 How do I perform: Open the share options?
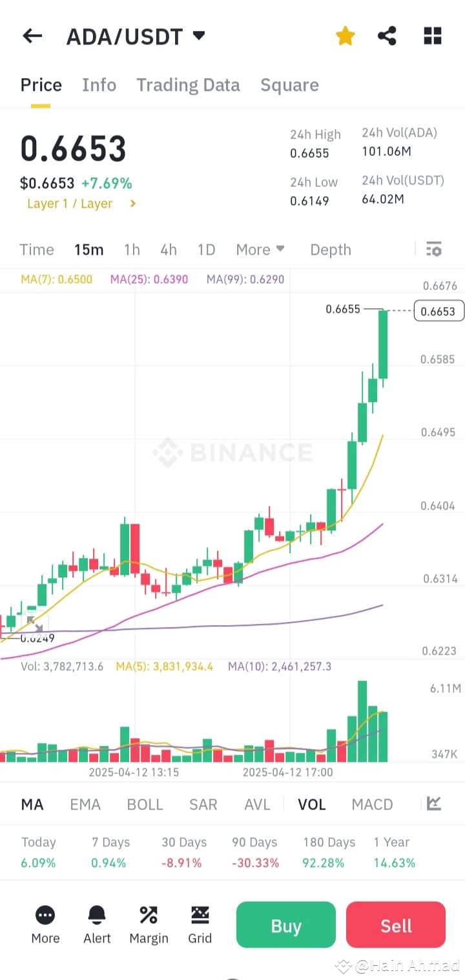click(x=387, y=36)
